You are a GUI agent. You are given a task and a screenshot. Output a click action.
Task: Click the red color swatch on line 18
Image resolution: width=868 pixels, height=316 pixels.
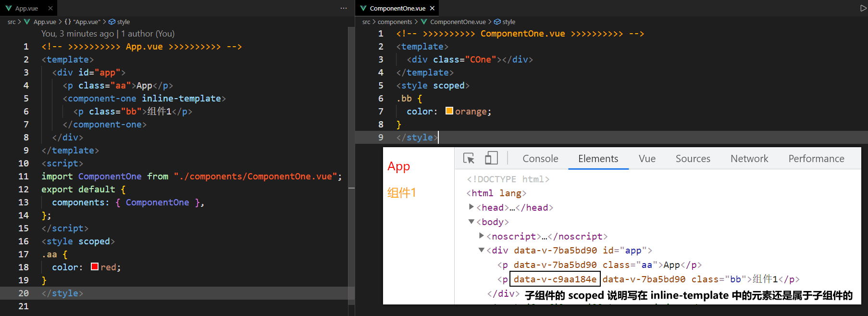point(95,266)
